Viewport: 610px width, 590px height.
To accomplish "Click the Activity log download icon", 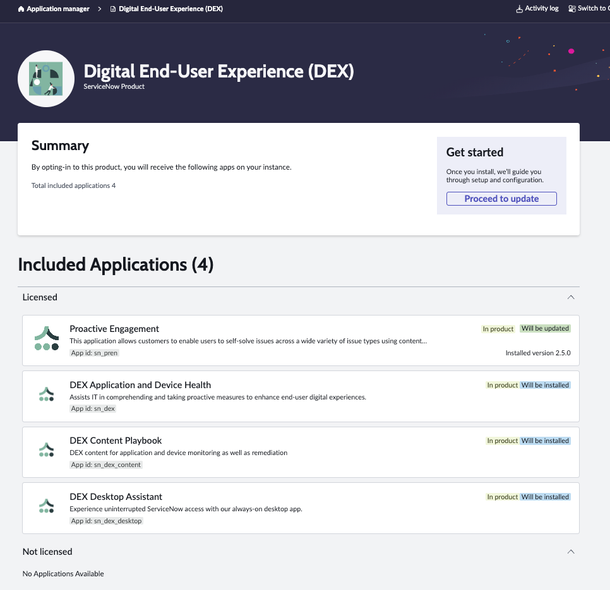I will (519, 8).
